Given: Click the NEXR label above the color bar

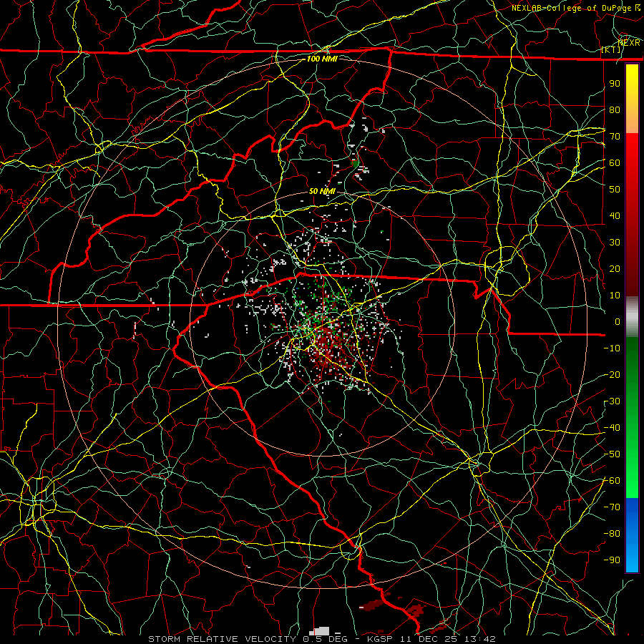Looking at the screenshot, I should [629, 43].
